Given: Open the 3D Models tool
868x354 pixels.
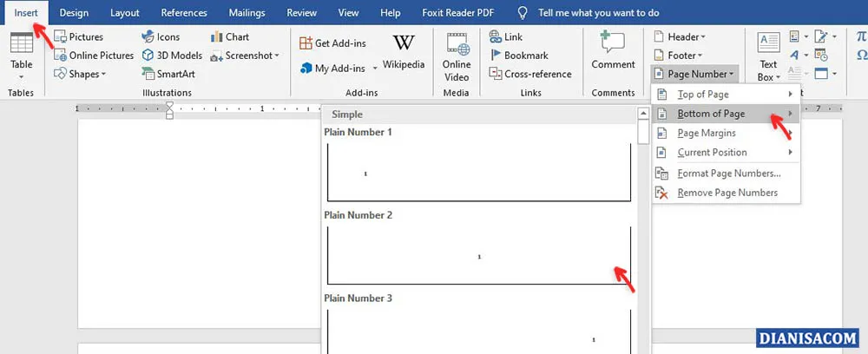Looking at the screenshot, I should [x=172, y=56].
